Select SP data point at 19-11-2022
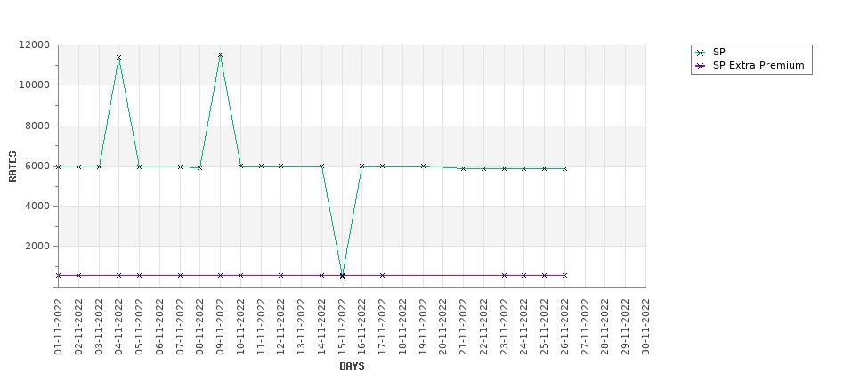This screenshot has width=868, height=382. [423, 167]
